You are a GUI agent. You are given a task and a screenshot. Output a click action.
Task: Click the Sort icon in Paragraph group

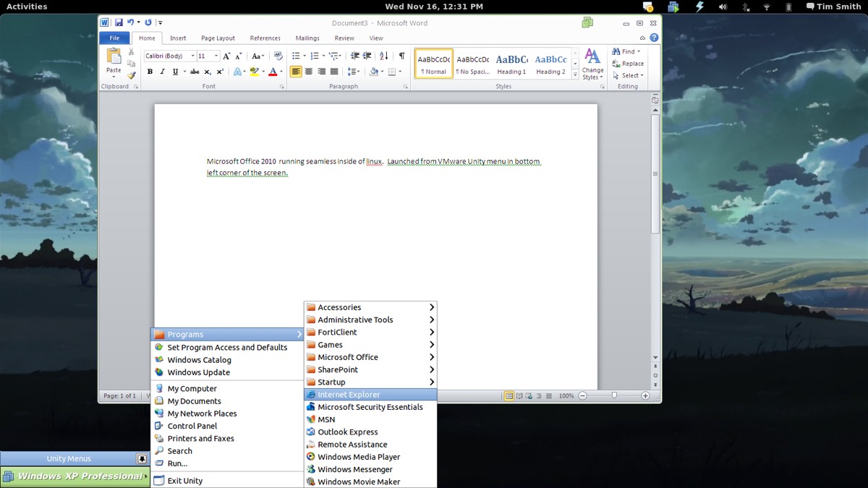(x=383, y=56)
